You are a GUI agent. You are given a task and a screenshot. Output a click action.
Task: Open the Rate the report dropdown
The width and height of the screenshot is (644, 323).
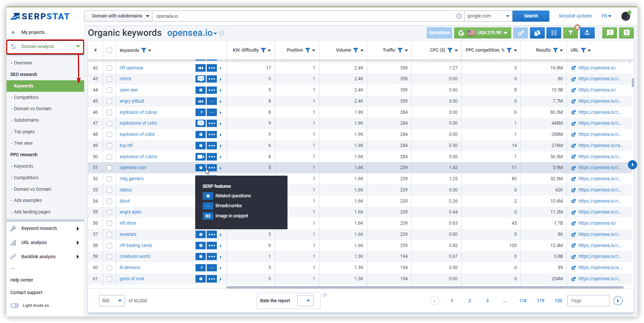pyautogui.click(x=305, y=301)
